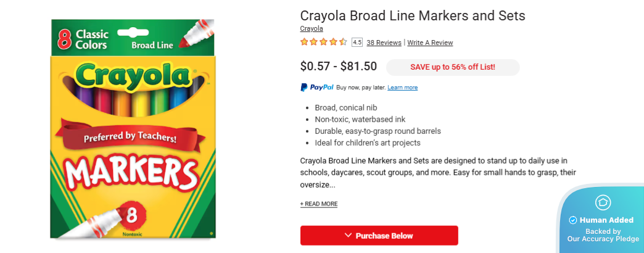The height and width of the screenshot is (253, 644).
Task: Click the Broad, conical nib bullet point
Action: tap(345, 107)
